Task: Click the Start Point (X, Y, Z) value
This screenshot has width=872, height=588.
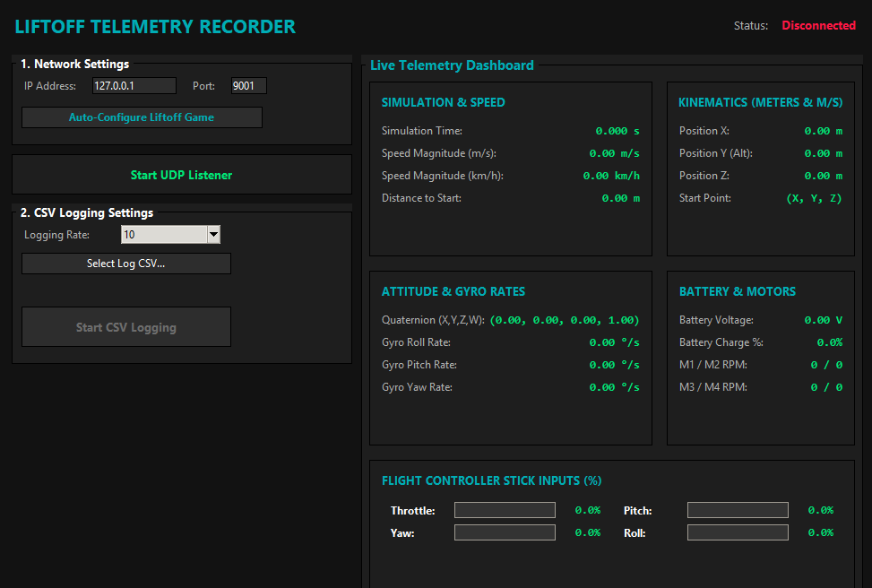Action: [814, 198]
